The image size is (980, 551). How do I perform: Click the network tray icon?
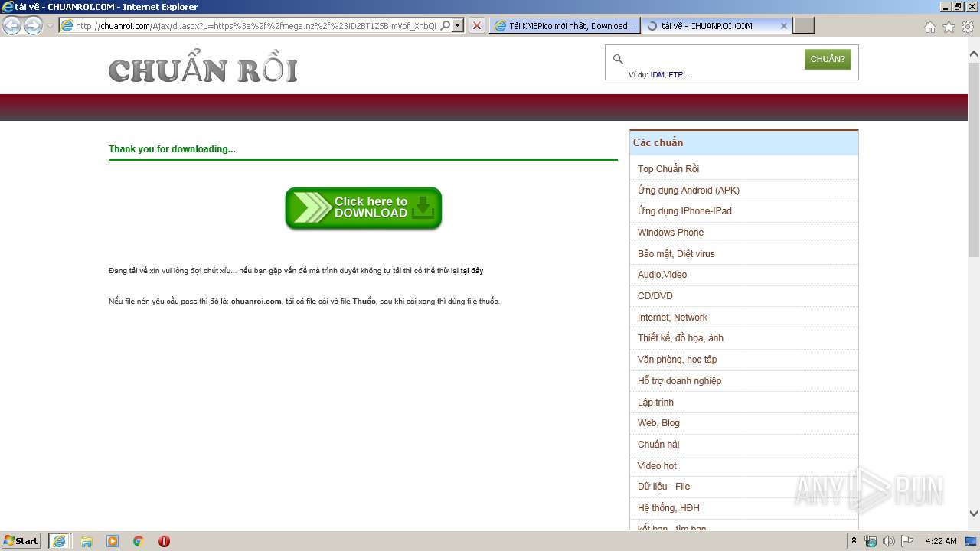[x=871, y=541]
